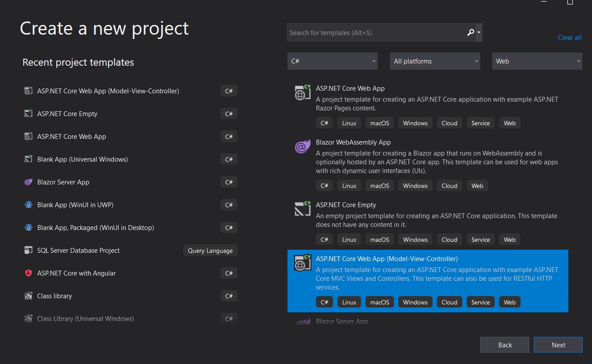Click the SQL Server Database Project icon
Image resolution: width=592 pixels, height=364 pixels.
tap(28, 251)
